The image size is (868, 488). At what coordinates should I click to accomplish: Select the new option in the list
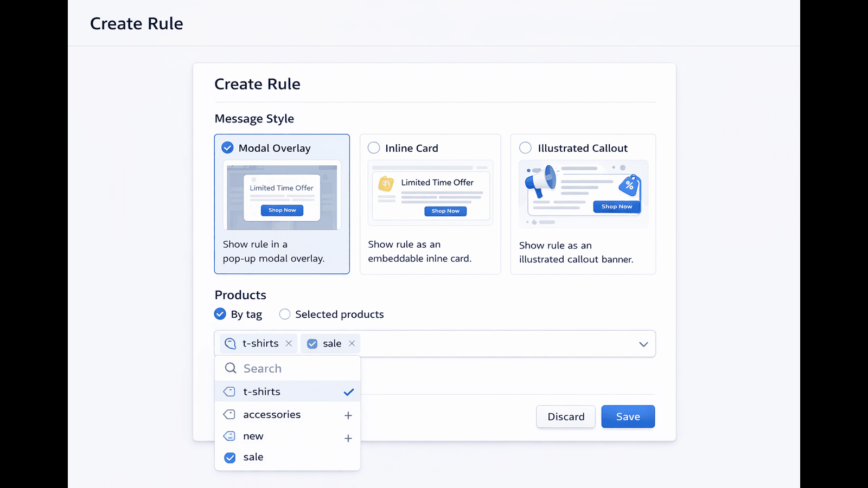pos(288,436)
